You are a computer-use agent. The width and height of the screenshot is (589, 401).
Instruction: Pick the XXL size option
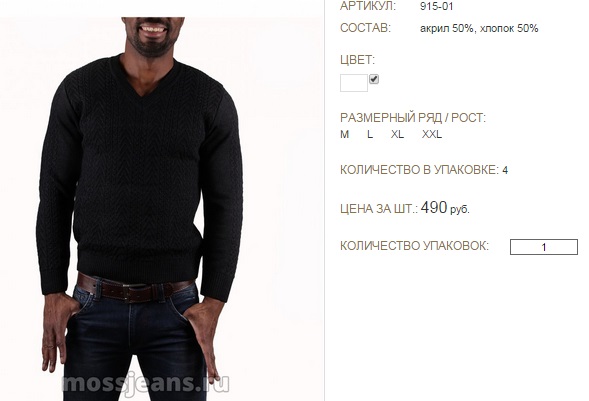(432, 134)
